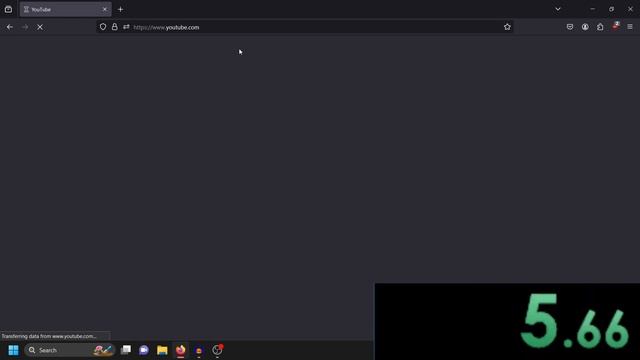Click the taskbar Search box
The height and width of the screenshot is (360, 640).
pos(69,350)
